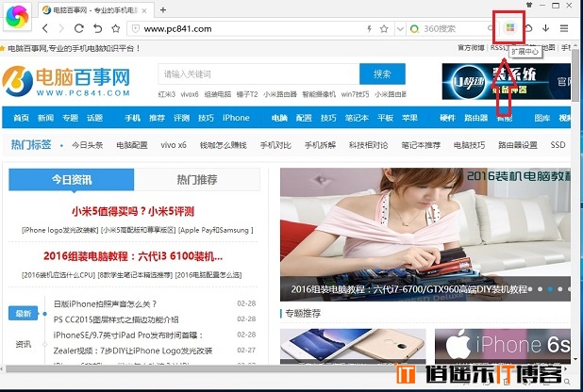
Task: Open the downloads arrow icon
Action: [x=545, y=28]
